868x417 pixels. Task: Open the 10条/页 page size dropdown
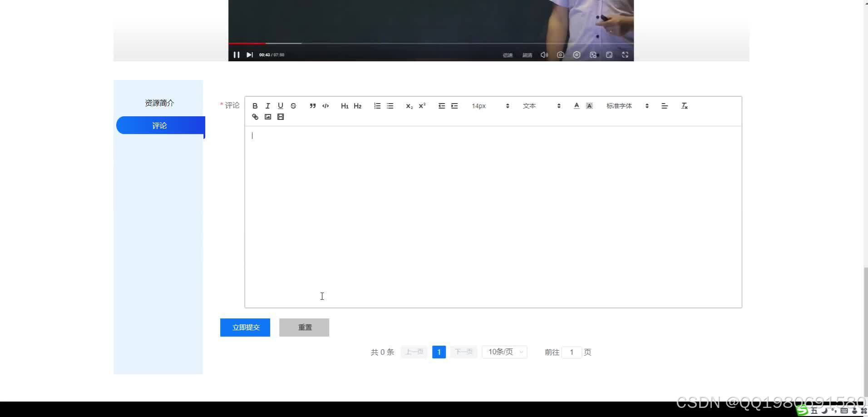click(x=504, y=352)
